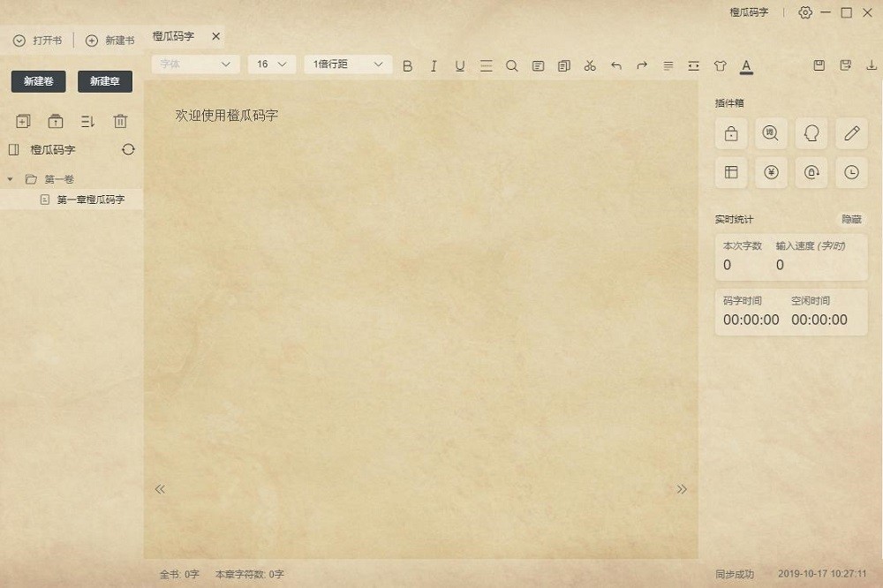Sync the book with the refresh icon
Viewport: 883px width, 588px height.
tap(128, 149)
